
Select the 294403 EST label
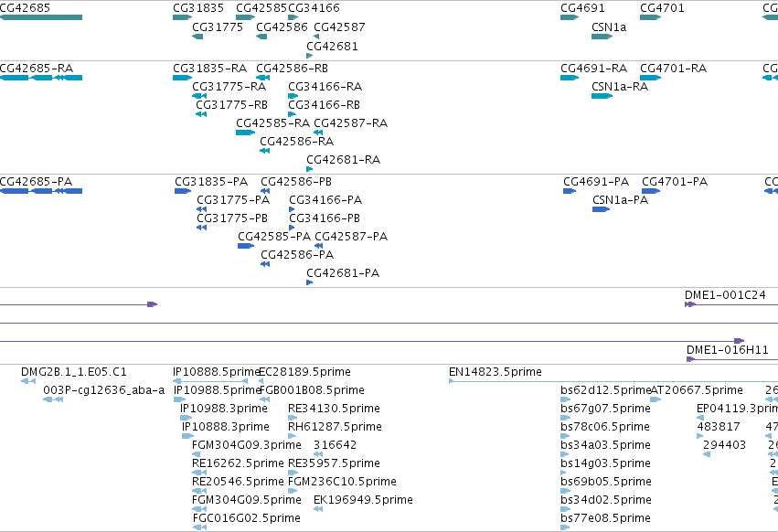point(724,444)
